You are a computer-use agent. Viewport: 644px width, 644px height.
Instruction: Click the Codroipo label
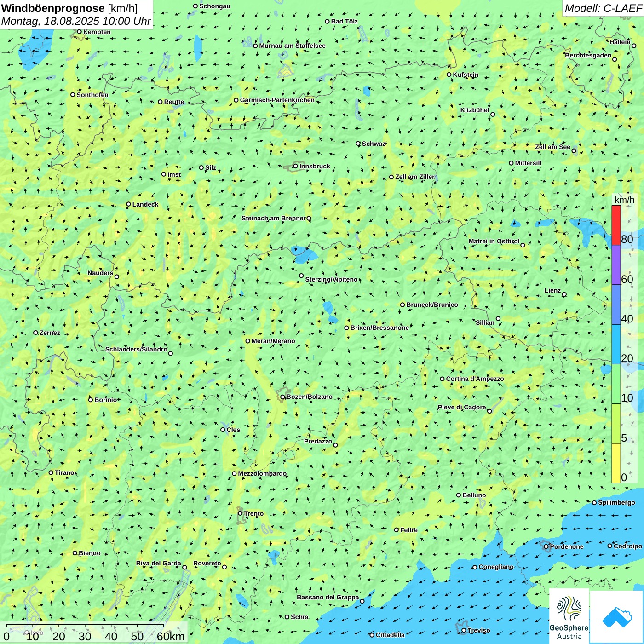pos(628,546)
